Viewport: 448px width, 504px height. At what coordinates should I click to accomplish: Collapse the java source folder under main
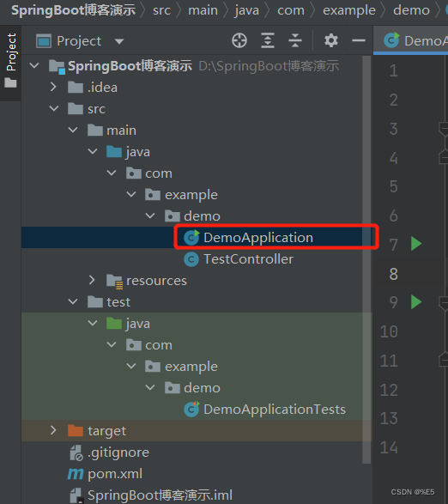tap(93, 151)
